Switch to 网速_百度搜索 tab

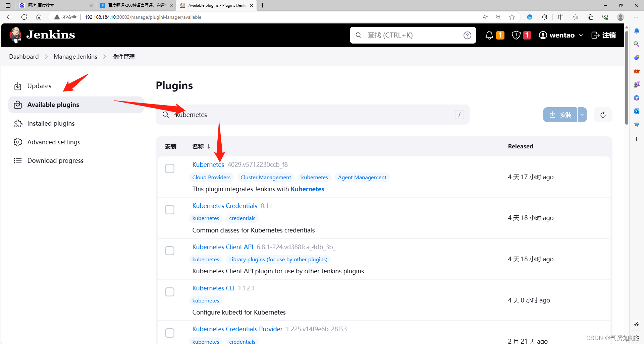click(x=56, y=5)
